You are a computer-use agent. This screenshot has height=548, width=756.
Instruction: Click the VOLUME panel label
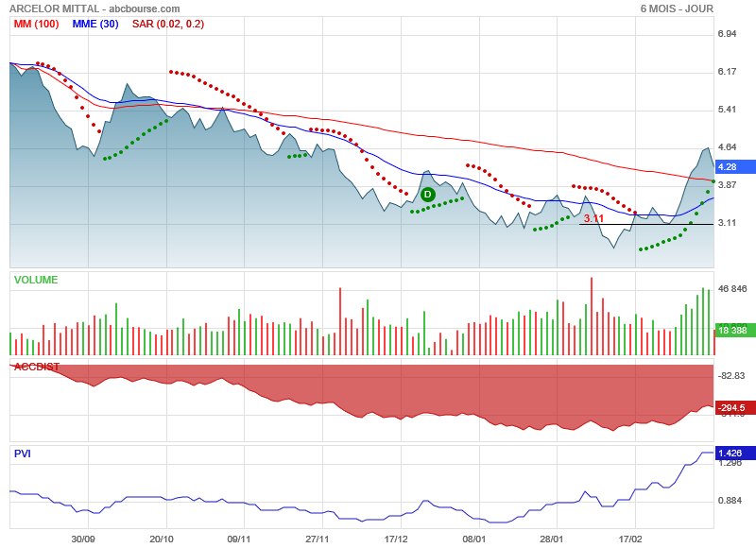click(36, 280)
